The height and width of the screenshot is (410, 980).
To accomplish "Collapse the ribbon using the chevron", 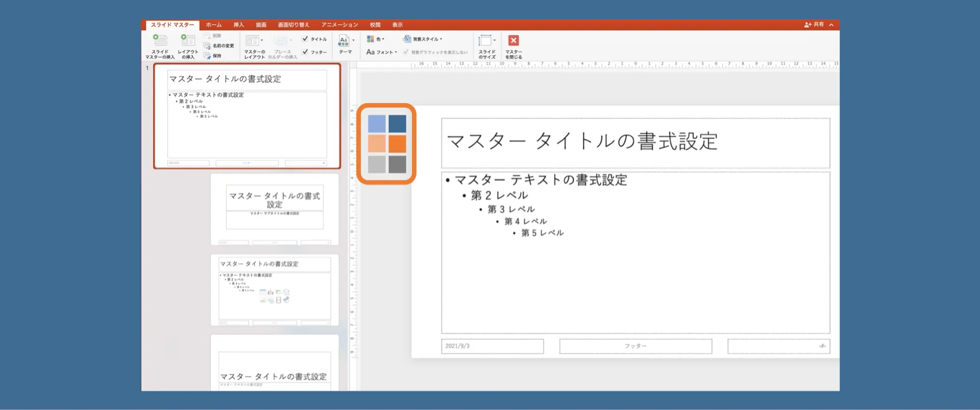I will pos(831,24).
